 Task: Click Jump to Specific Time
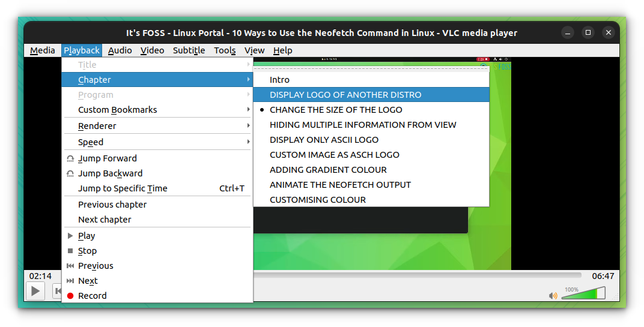pyautogui.click(x=123, y=188)
